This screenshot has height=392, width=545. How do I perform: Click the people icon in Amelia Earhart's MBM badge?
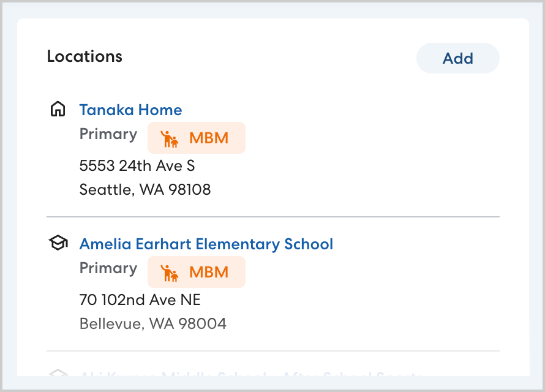170,273
